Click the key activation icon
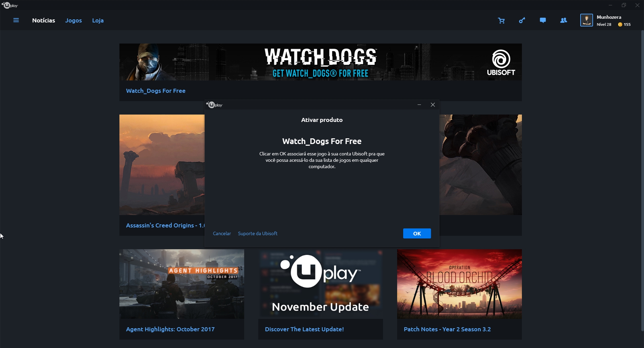Viewport: 644px width, 348px height. point(522,20)
